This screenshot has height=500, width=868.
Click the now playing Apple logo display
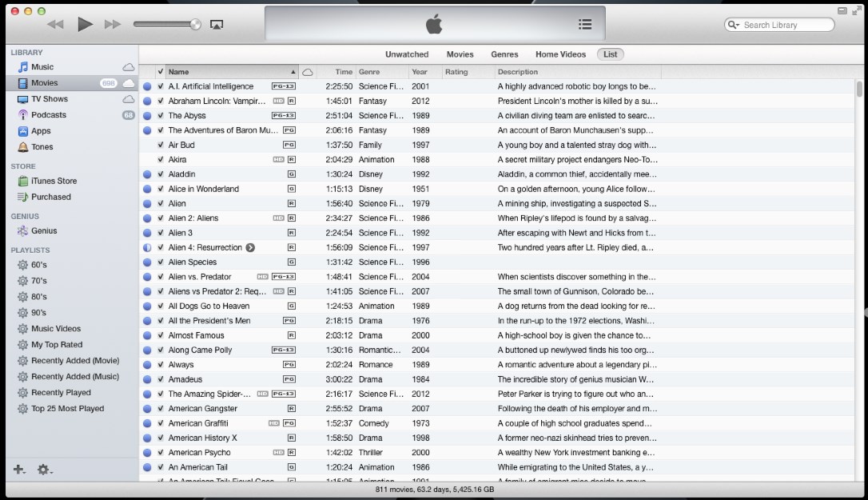(x=433, y=24)
